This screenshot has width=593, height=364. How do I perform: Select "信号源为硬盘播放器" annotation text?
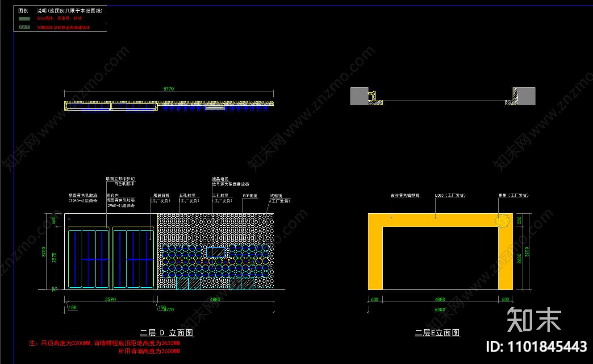point(230,184)
